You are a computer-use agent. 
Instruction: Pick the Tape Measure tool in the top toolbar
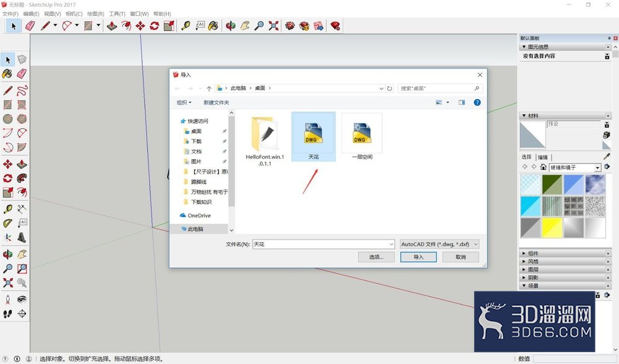[186, 26]
